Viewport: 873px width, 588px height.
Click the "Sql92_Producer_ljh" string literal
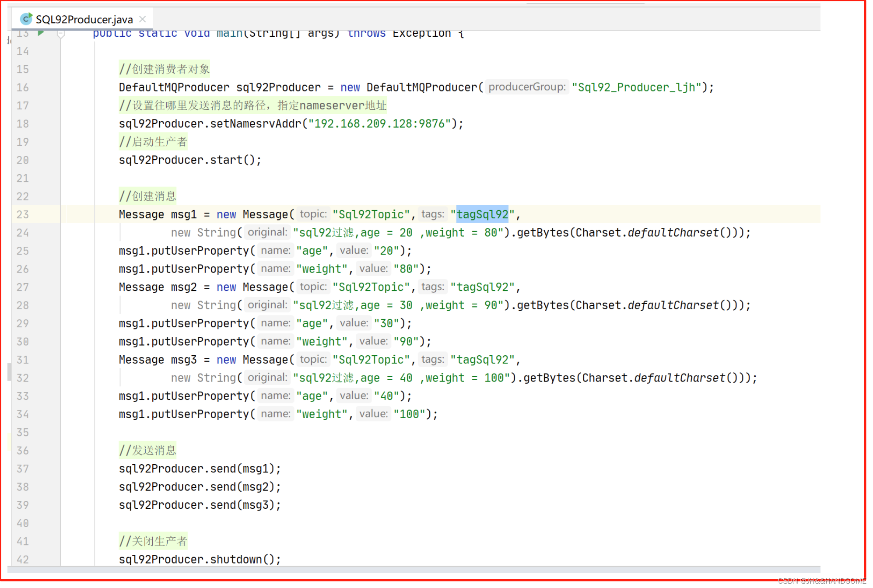tap(636, 87)
